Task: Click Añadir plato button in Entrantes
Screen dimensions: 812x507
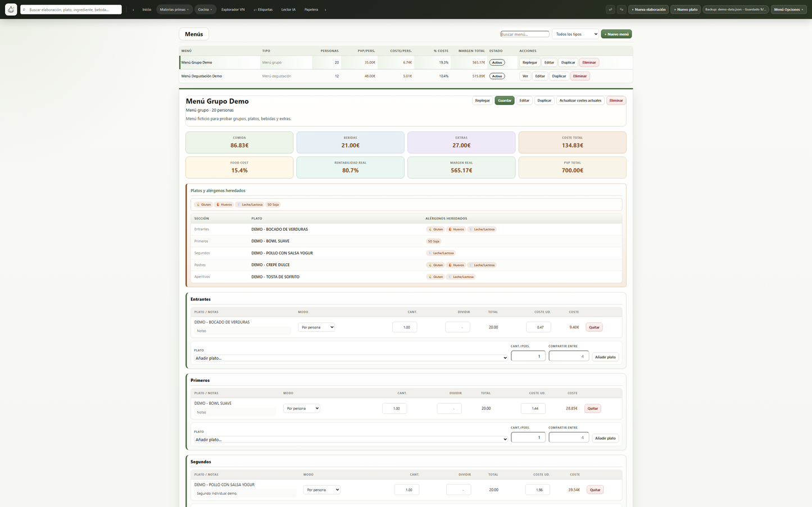Action: tap(605, 357)
